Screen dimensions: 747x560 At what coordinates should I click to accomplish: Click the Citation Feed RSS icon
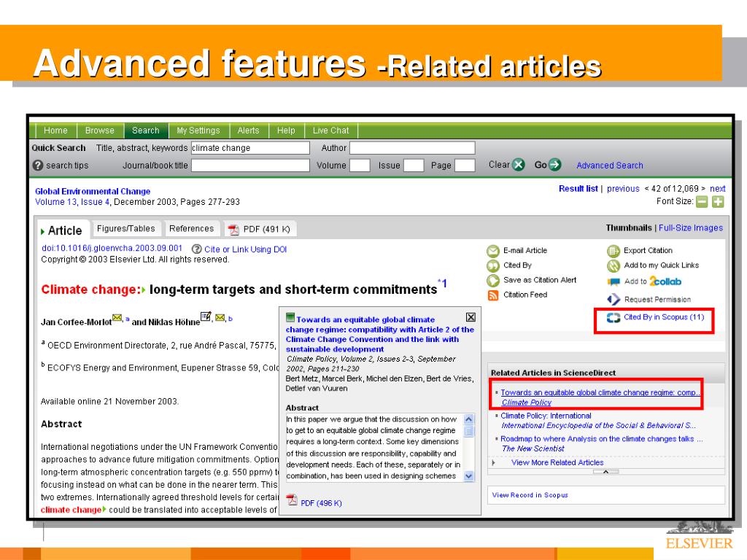[x=493, y=296]
